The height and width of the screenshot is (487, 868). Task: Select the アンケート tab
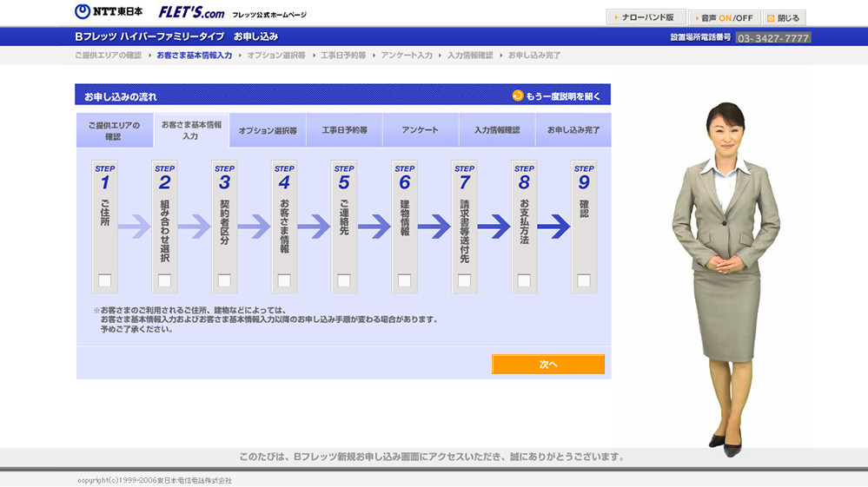pos(421,130)
